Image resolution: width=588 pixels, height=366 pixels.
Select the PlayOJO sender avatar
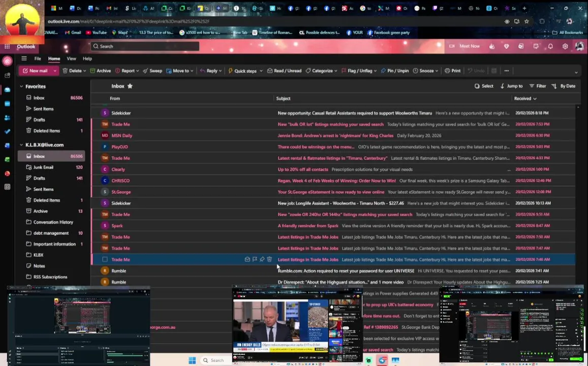105,146
